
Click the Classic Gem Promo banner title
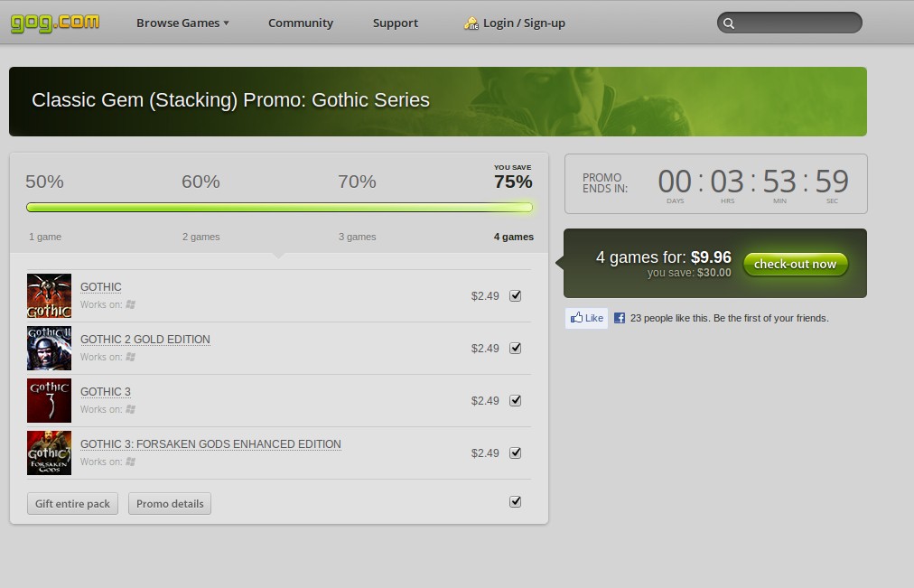[231, 100]
